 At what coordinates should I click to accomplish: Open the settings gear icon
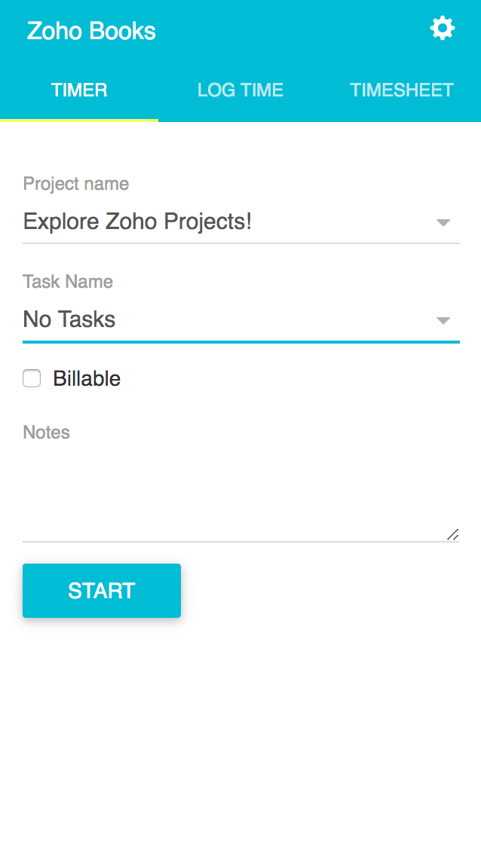click(443, 29)
